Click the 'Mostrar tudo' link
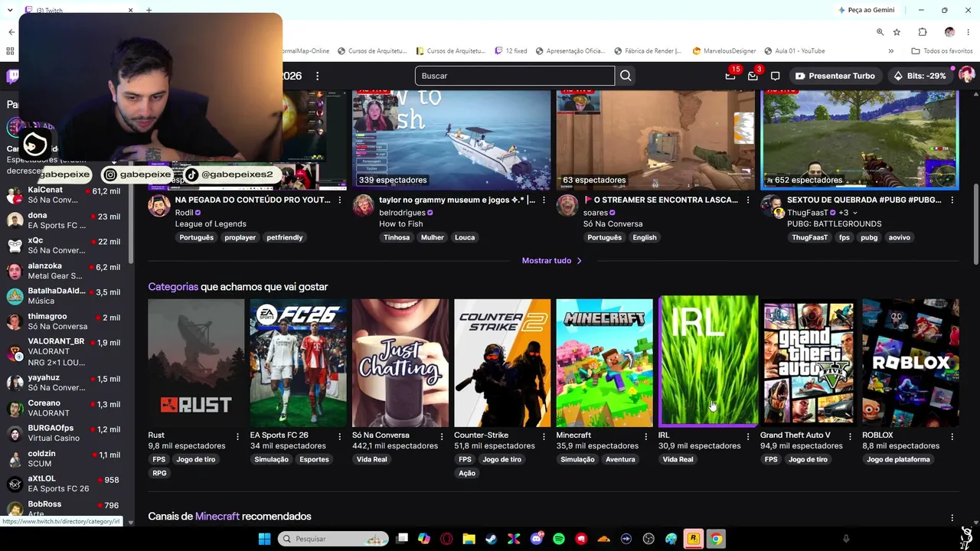 (552, 261)
